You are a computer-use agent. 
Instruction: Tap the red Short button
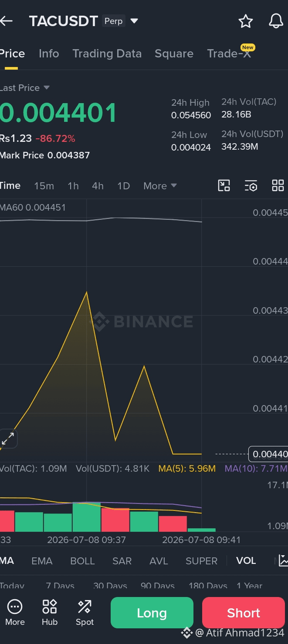(x=243, y=613)
